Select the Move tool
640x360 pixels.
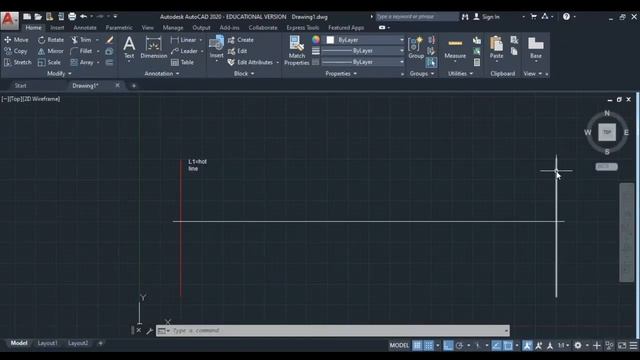[16, 40]
